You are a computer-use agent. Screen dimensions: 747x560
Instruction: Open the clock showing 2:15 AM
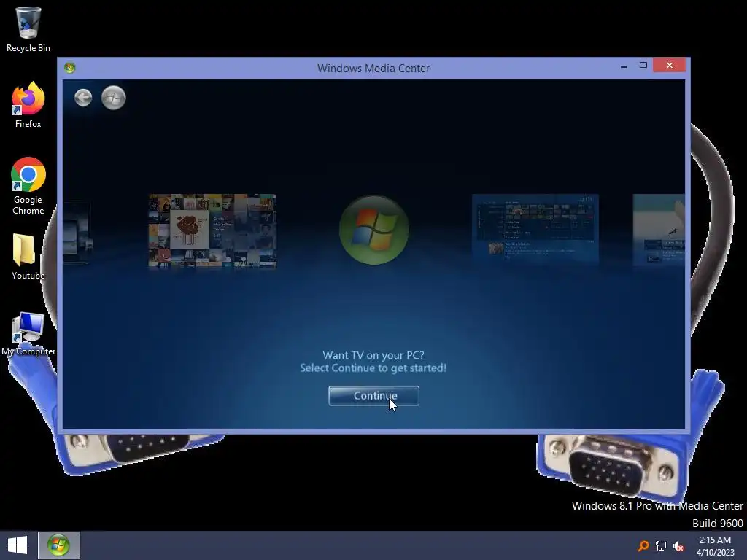(715, 546)
